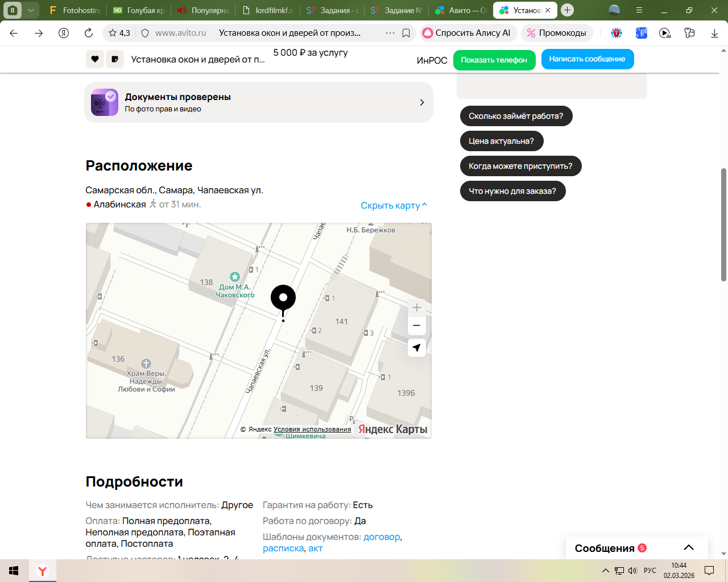Switch to the Fotohosting tab
The width and height of the screenshot is (728, 582).
click(x=75, y=10)
